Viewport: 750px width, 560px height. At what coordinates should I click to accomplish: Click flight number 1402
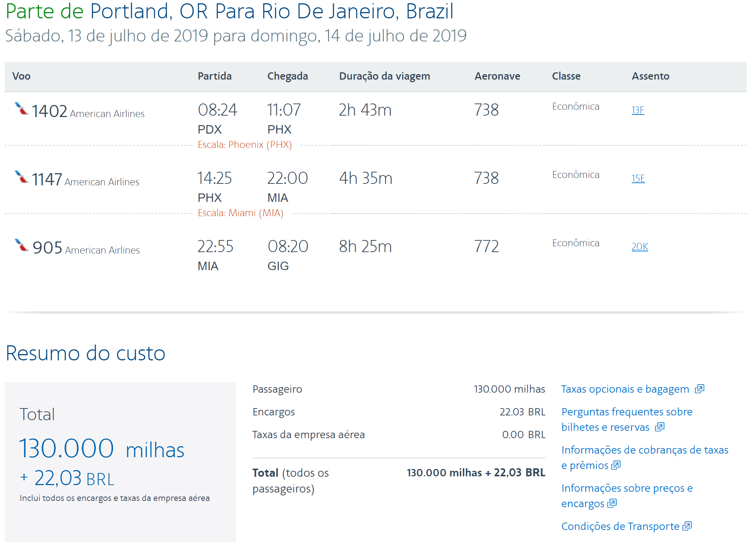coord(49,111)
